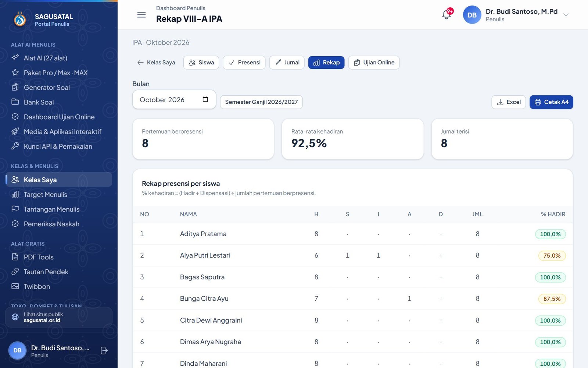Click Semester Ganjil 2026/2027 badge
The width and height of the screenshot is (588, 368).
[x=261, y=102]
